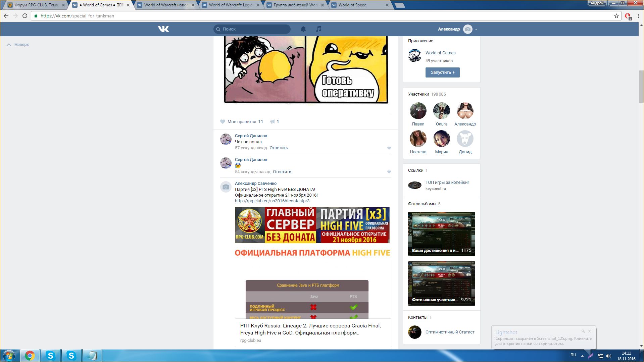Open Александр Савченко camera avatar
Viewport: 644px width, 362px height.
pyautogui.click(x=226, y=187)
